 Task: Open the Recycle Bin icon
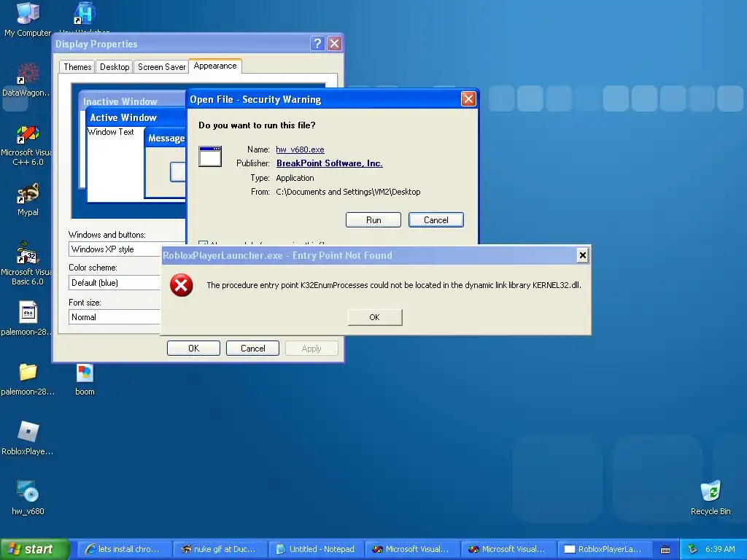pos(711,497)
